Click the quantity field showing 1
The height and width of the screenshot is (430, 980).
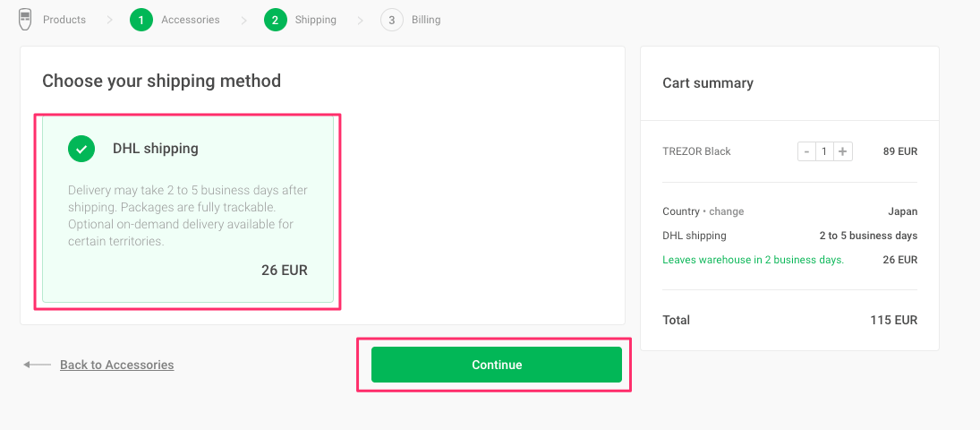coord(824,151)
